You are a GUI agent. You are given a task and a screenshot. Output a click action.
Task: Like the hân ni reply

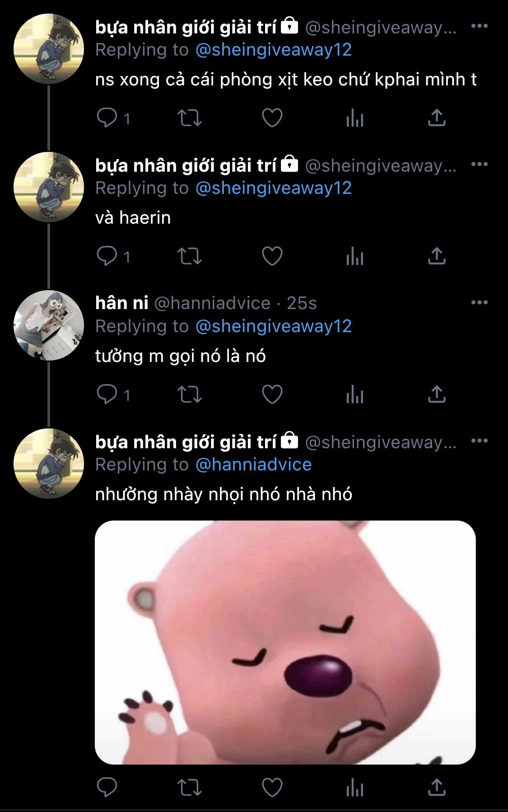click(272, 394)
